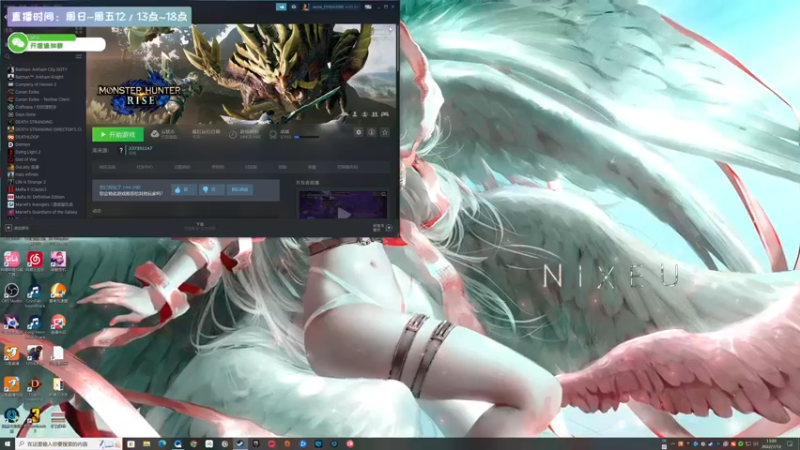Click the play time clock icon

(233, 134)
